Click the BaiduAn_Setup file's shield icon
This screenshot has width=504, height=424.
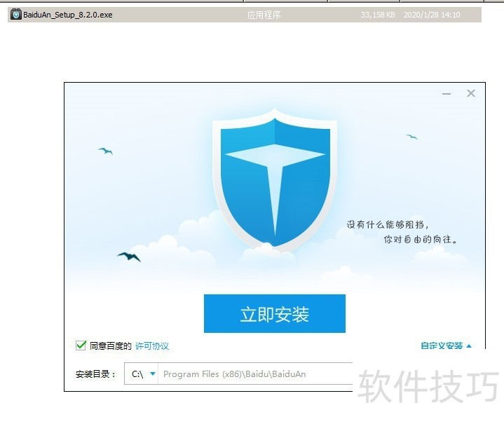coord(15,15)
